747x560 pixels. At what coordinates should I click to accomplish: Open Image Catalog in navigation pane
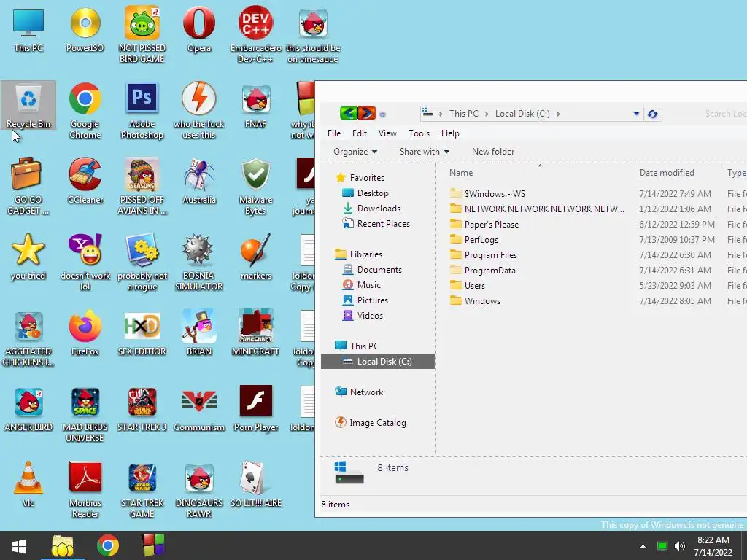click(x=370, y=422)
